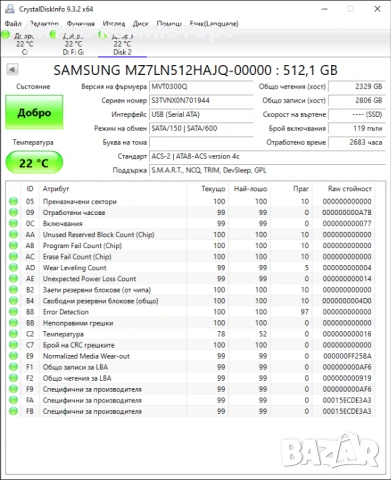Click the status circle of attribute F9
Screen dimensions: 391x480
(x=13, y=389)
